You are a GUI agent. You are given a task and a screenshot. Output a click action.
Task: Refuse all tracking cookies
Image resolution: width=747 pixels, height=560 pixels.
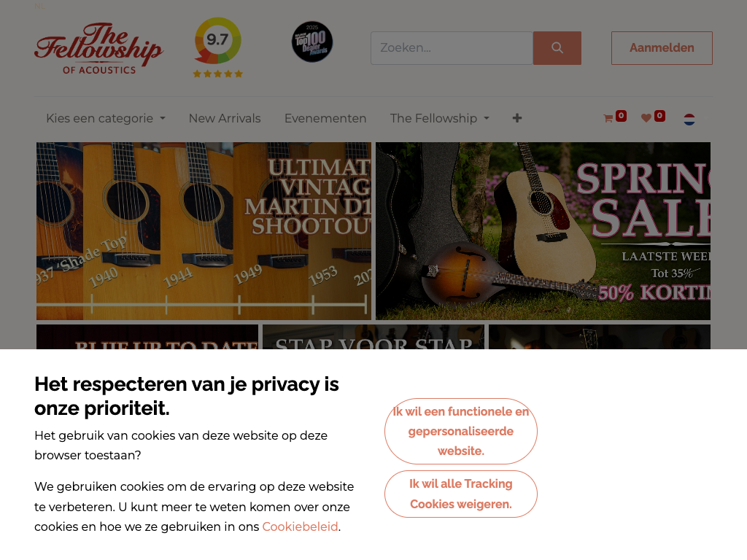click(x=461, y=494)
